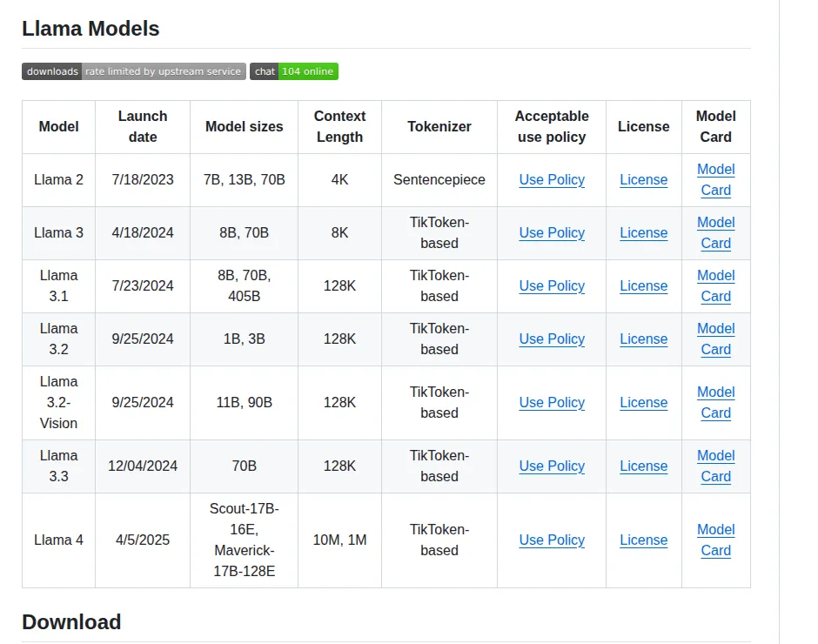This screenshot has height=644, width=818.
Task: Open Model Card link for Llama 4
Action: [715, 540]
